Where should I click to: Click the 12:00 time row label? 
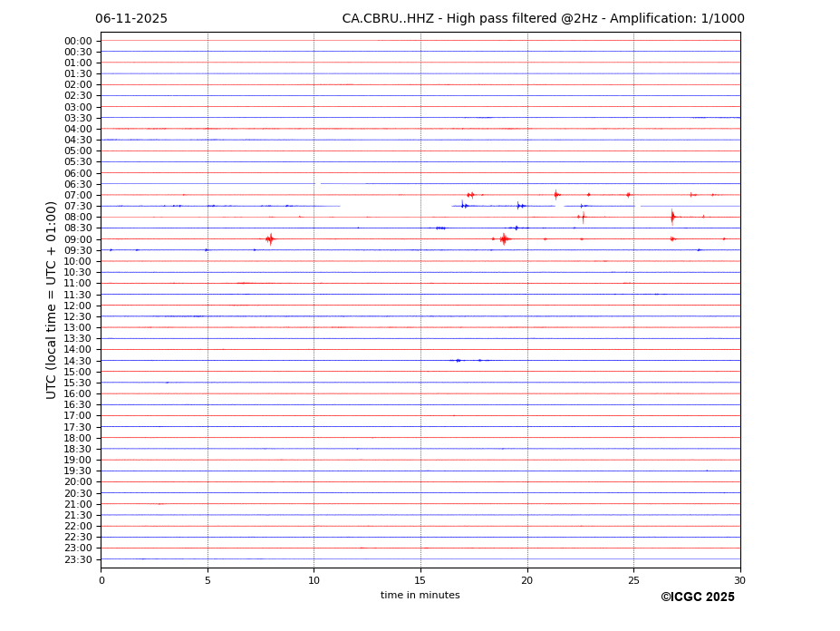77,306
